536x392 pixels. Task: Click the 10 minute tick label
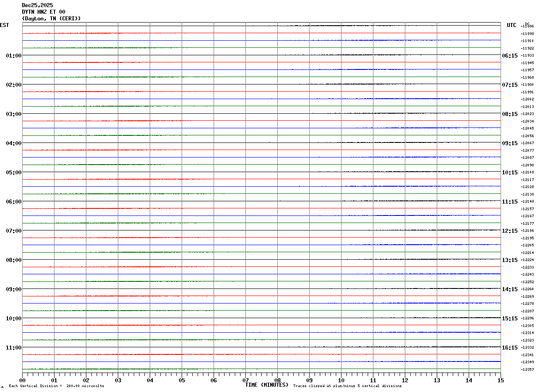[341, 380]
